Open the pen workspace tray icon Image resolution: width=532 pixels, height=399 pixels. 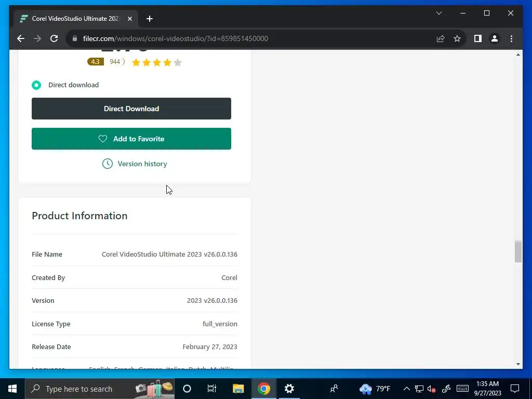point(446,389)
